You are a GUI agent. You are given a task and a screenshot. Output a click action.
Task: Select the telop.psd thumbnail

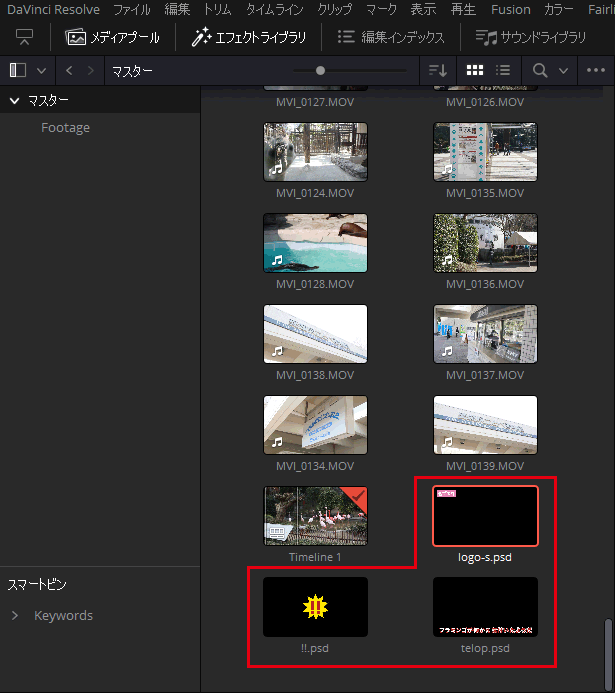coord(485,607)
